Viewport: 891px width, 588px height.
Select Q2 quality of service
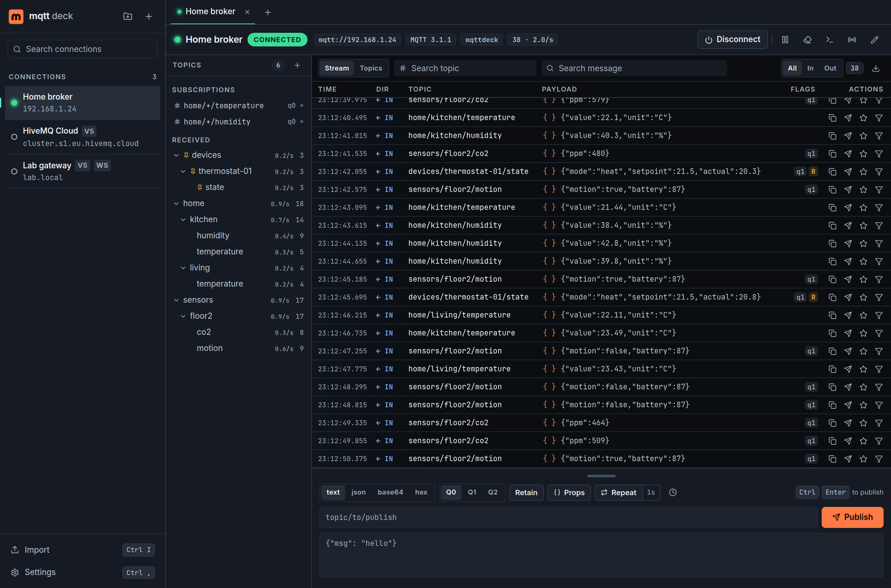click(x=493, y=492)
